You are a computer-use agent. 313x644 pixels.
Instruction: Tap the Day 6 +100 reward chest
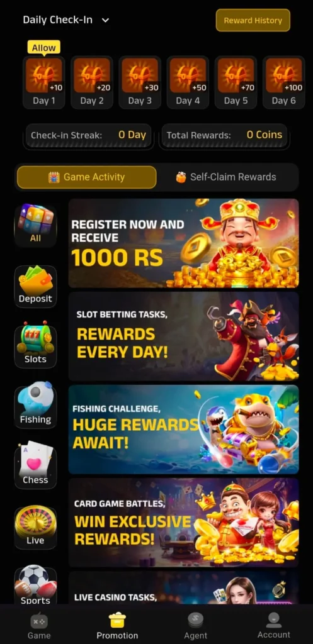284,82
